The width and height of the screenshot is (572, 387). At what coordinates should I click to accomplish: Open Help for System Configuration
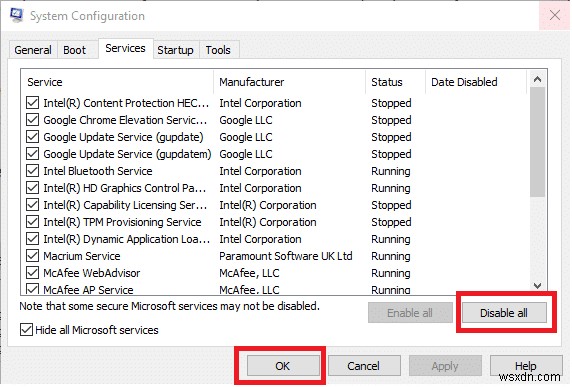pos(526,365)
